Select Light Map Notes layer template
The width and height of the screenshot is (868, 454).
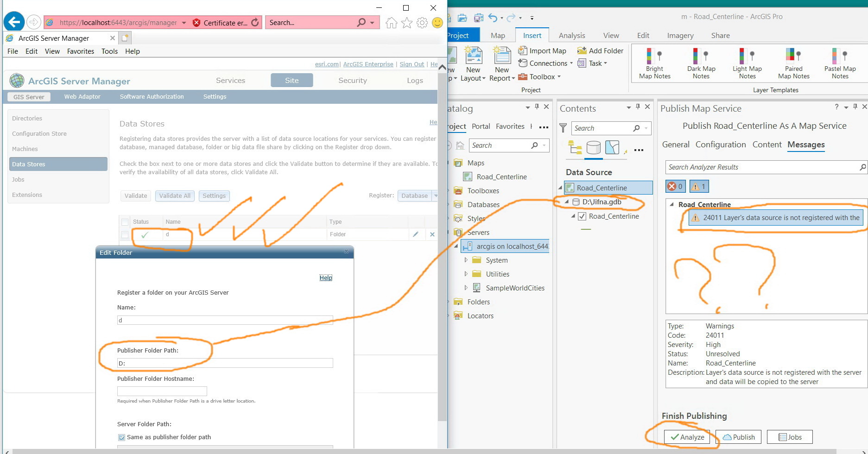pos(747,63)
